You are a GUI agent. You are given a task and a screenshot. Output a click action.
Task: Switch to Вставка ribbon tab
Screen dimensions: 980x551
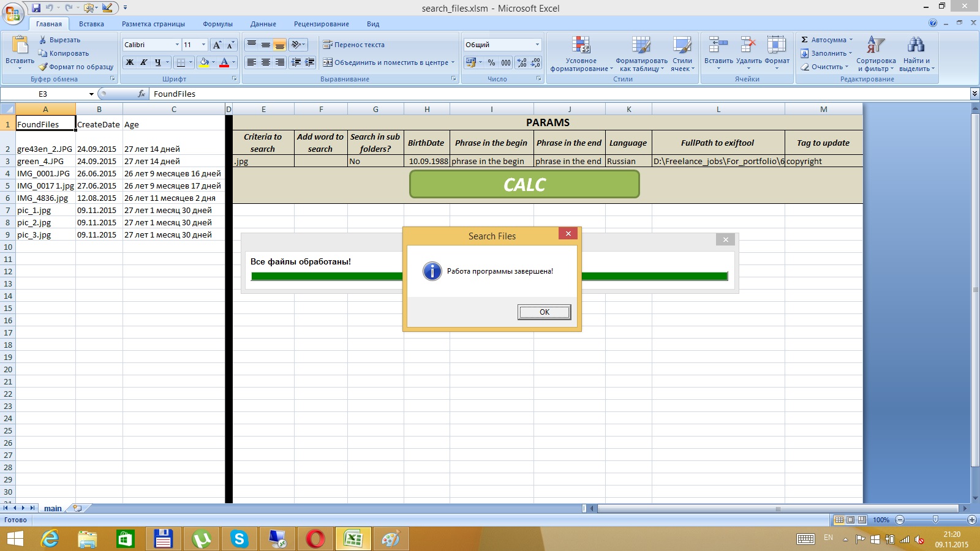point(91,24)
